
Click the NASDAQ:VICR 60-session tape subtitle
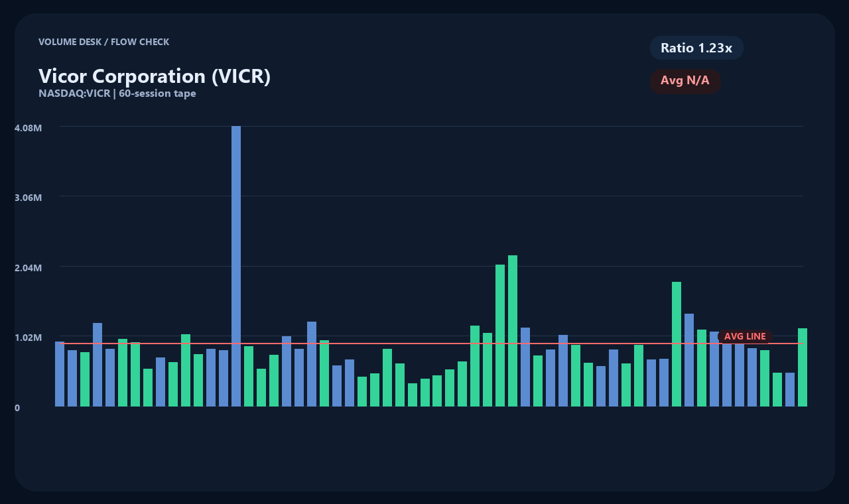117,94
